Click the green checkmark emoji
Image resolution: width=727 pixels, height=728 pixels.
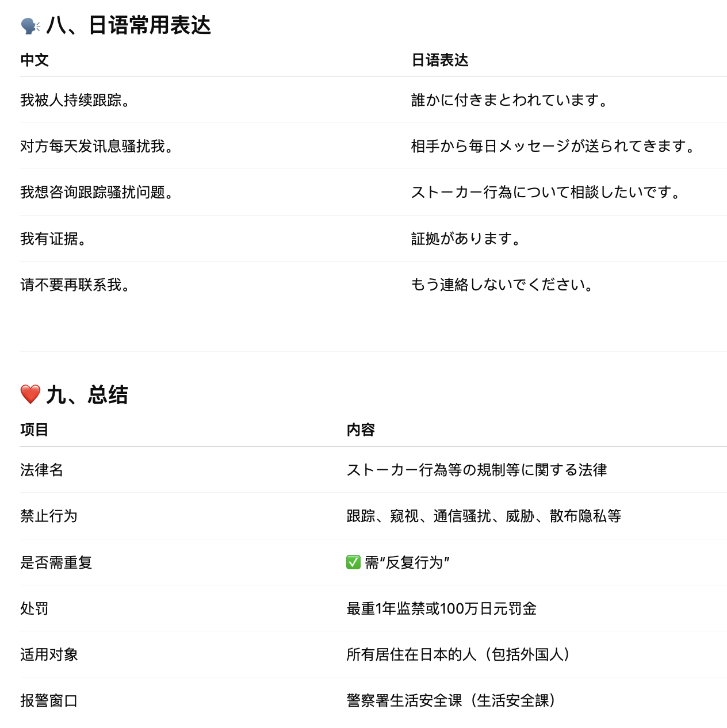tap(353, 562)
